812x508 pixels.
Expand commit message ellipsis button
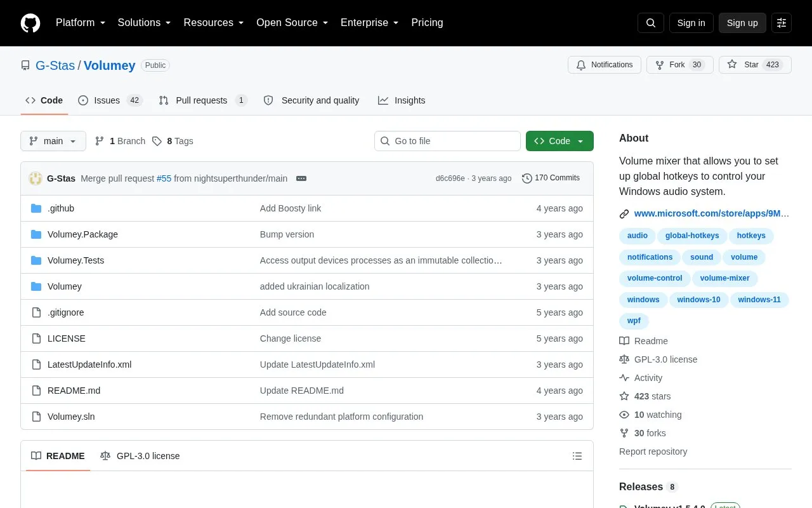[x=301, y=178]
